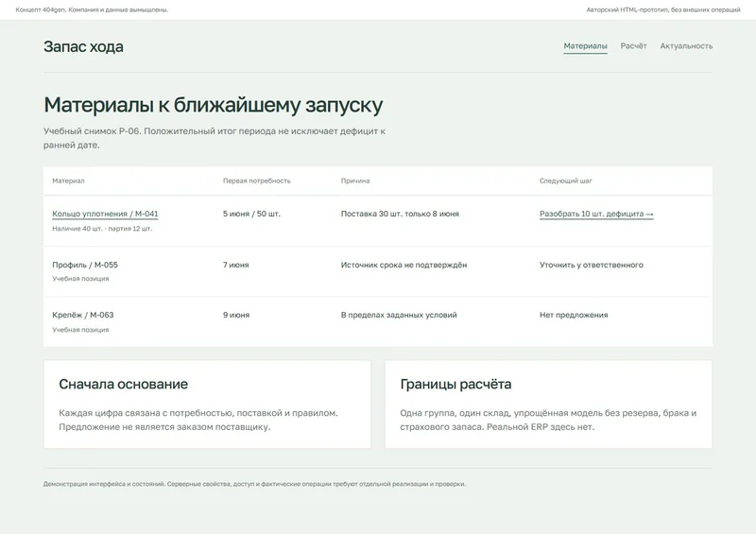Click the Нет предложения cell
The height and width of the screenshot is (534, 756).
[x=574, y=315]
